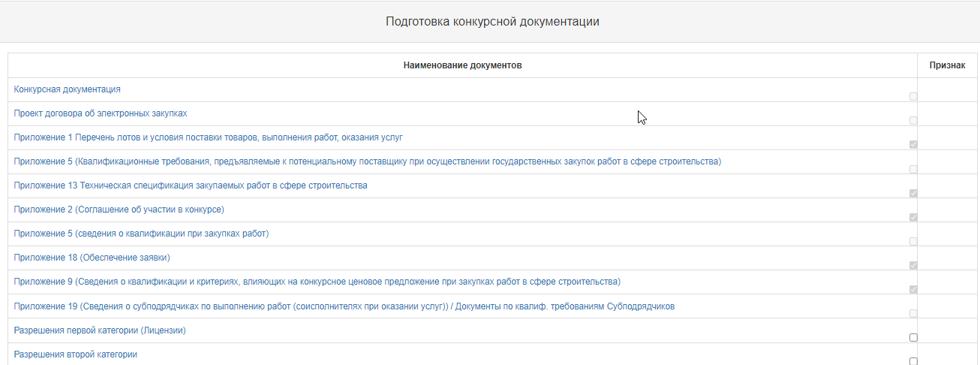Click the Наименование документов column header

[x=462, y=65]
